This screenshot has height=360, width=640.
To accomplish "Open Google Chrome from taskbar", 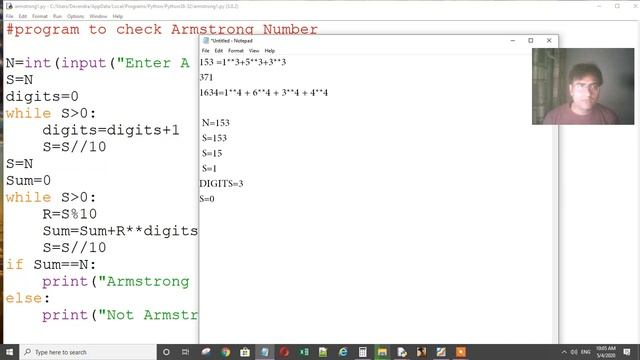I will (x=225, y=352).
